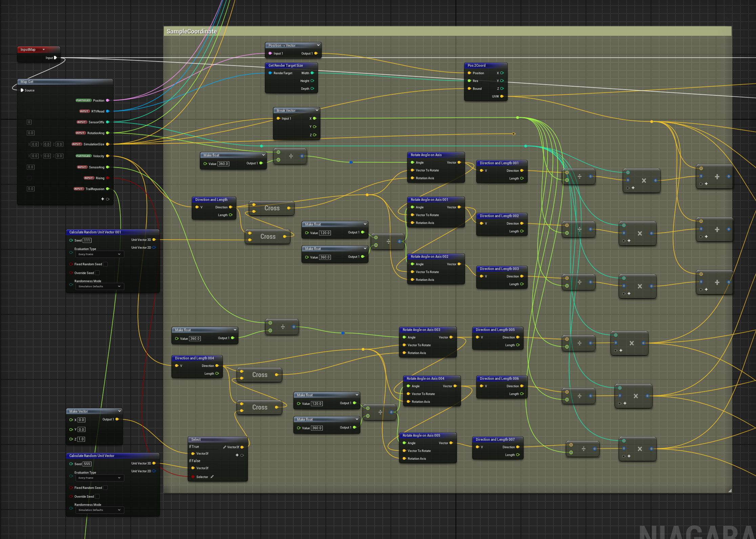Viewport: 756px width, 539px height.
Task: Click Z value field 1.0 on Make Vector
Action: 81,439
